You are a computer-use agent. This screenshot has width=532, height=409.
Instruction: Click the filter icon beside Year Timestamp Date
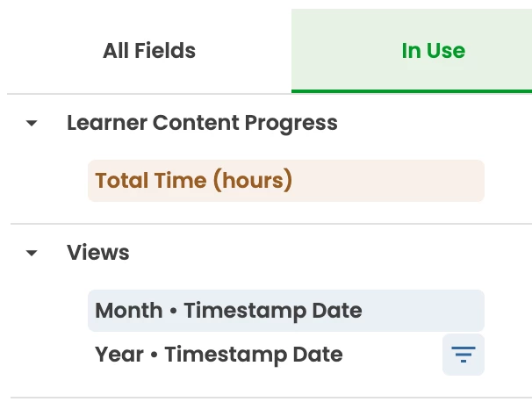tap(464, 355)
